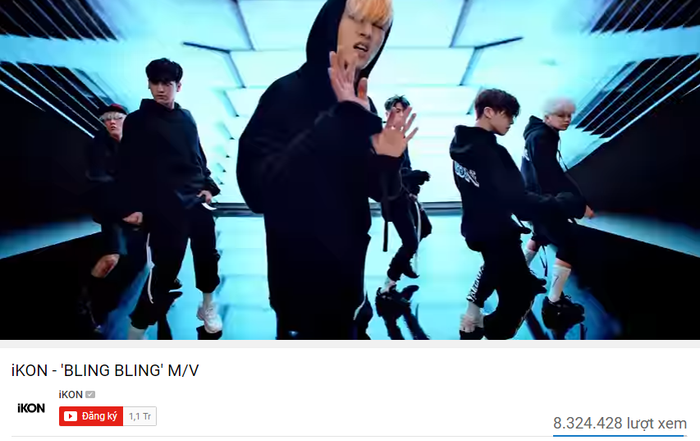Click the YouTube play logo in Đăng ký

click(x=70, y=416)
